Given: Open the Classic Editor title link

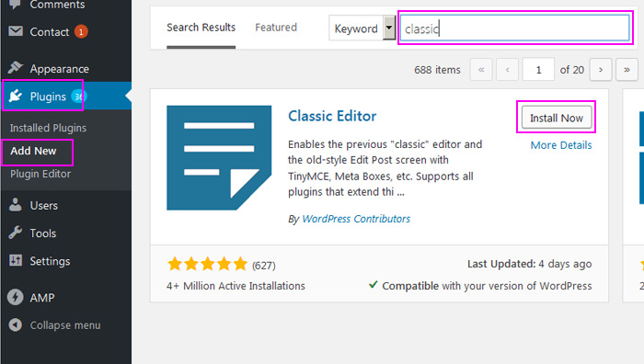Looking at the screenshot, I should point(332,116).
